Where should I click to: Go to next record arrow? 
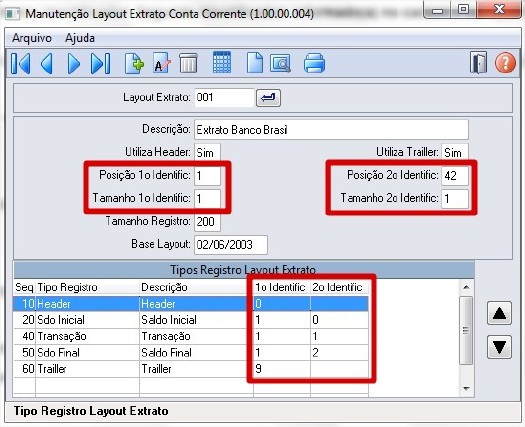click(73, 63)
